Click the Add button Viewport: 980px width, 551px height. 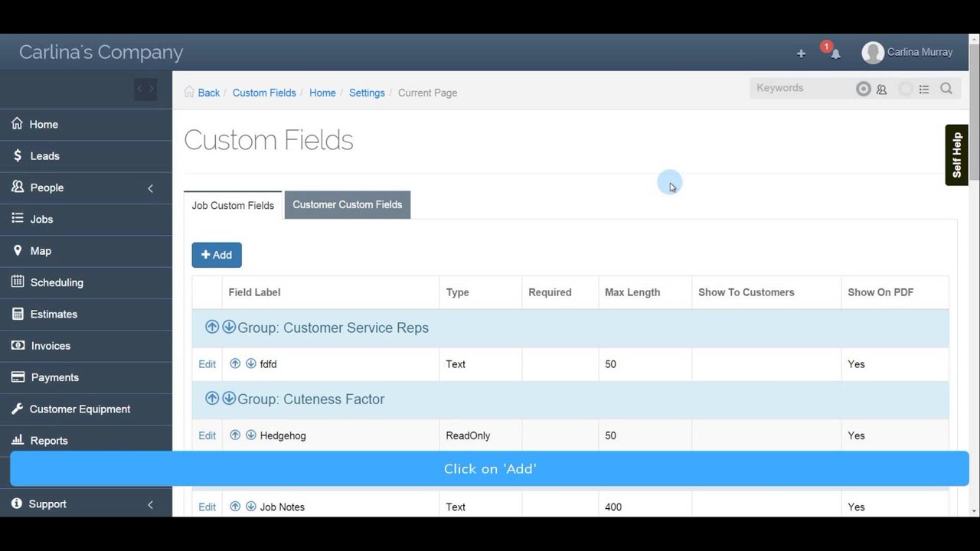[x=217, y=255]
